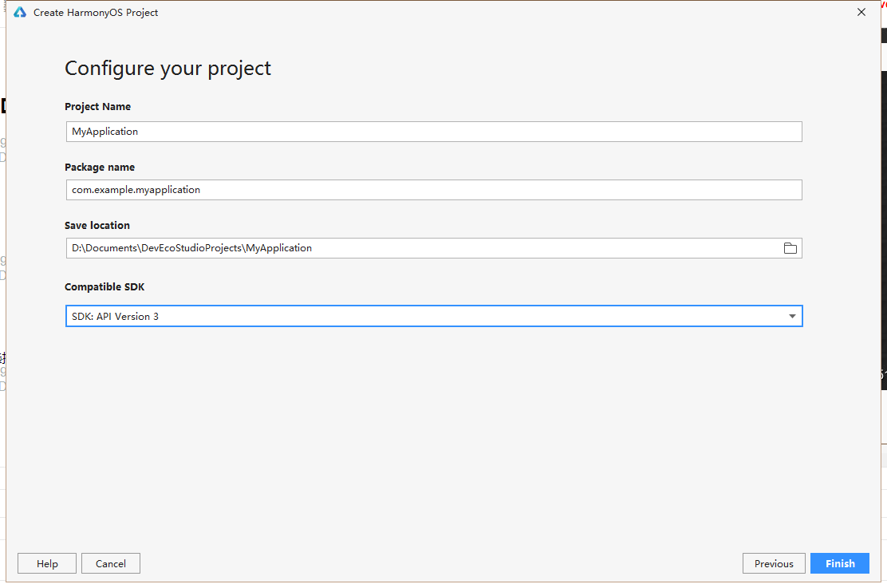Click the Configure your project heading
Screen dimensions: 887x588
[168, 69]
